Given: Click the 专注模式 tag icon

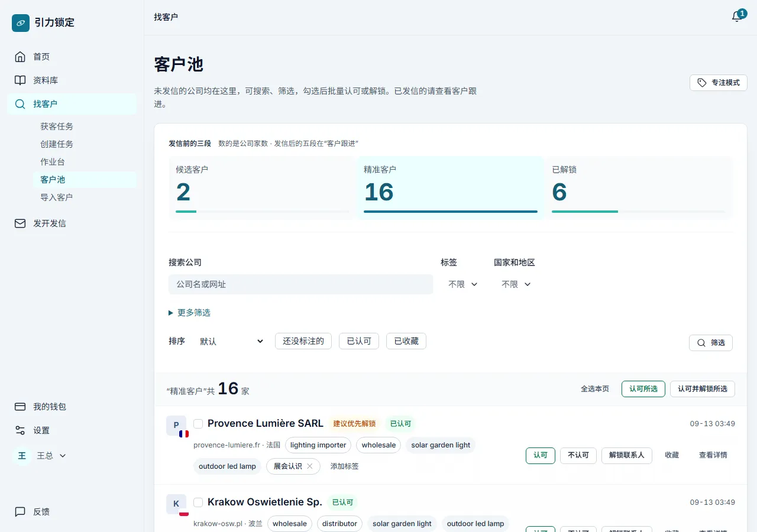Looking at the screenshot, I should coord(702,83).
